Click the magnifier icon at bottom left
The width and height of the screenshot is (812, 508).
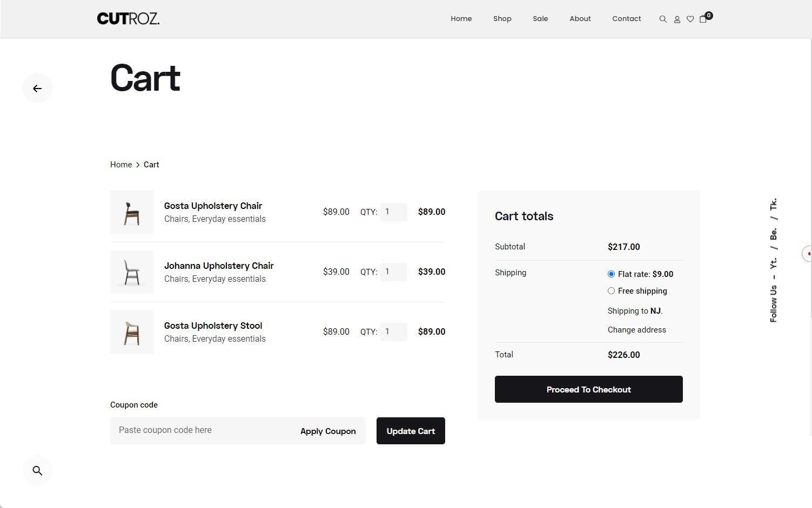(x=37, y=470)
